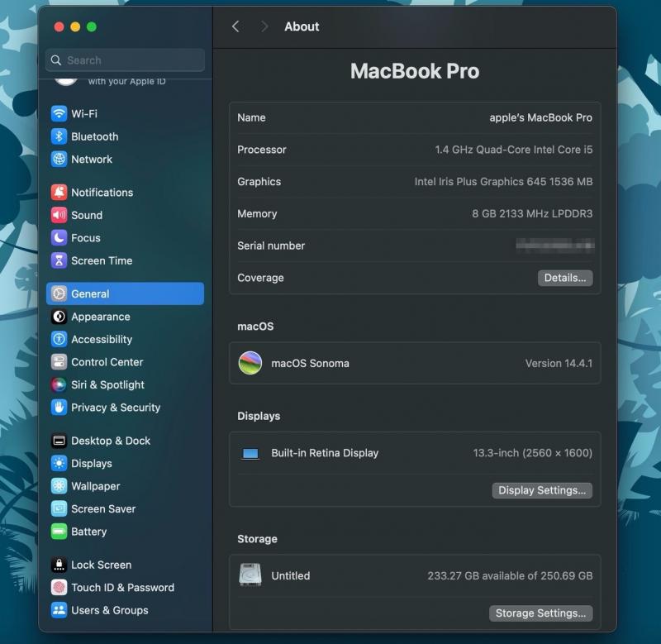Click the Search field
Screen dimensions: 661x644
coord(126,60)
